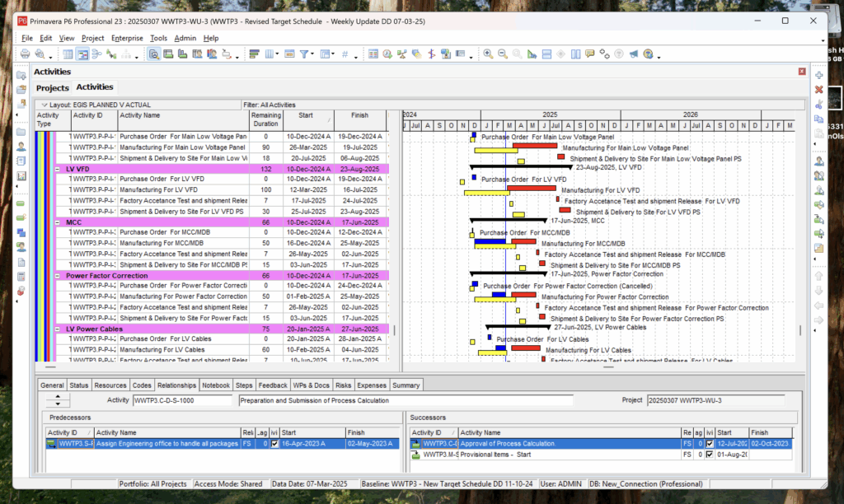Show the Activity Table view

click(x=68, y=54)
